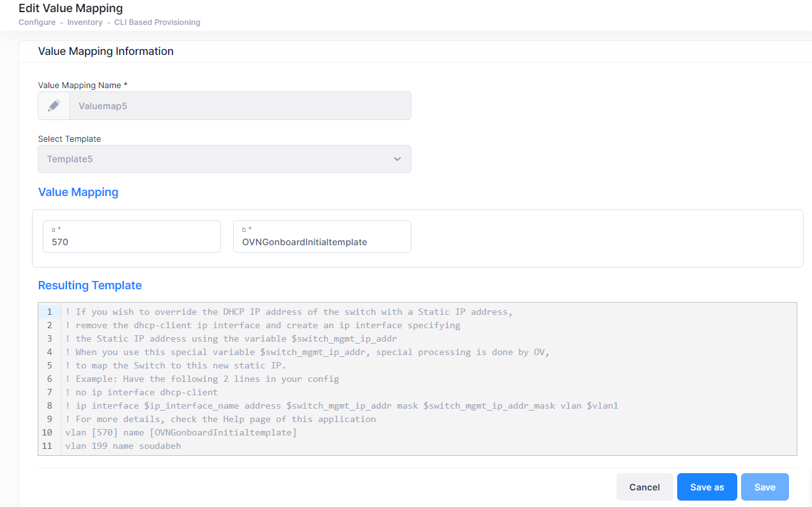Viewport: 812px width, 507px height.
Task: Focus the Value Mapping Name field
Action: pyautogui.click(x=240, y=106)
